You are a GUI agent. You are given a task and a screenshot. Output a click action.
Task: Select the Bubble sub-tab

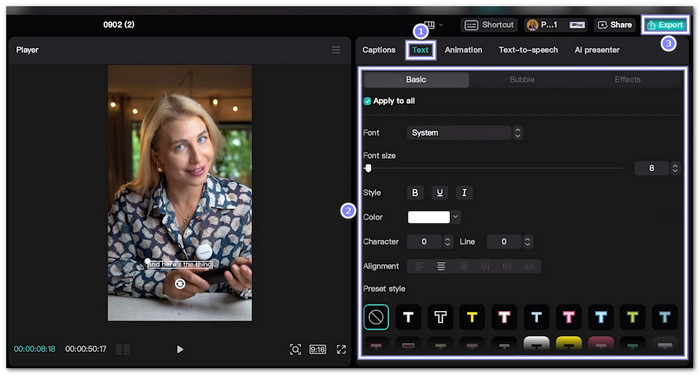click(x=522, y=79)
